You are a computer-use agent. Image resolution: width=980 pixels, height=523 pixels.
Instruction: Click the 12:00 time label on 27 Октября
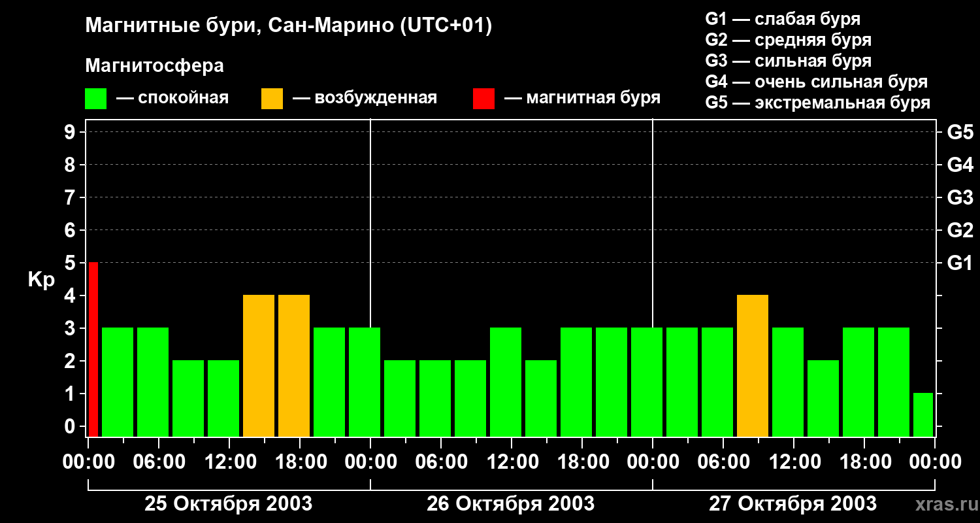pyautogui.click(x=794, y=462)
